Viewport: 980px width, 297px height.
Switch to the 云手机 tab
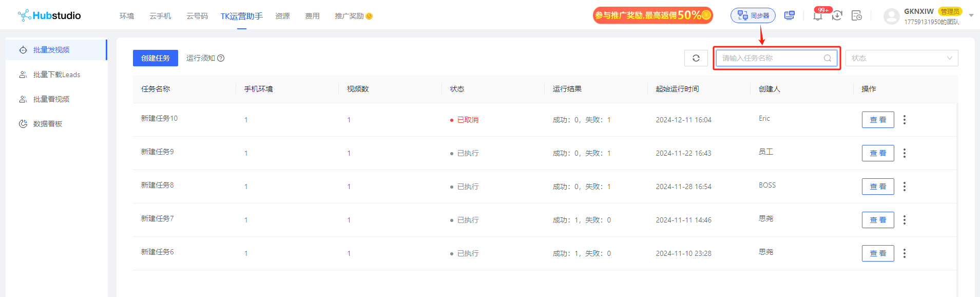click(x=160, y=16)
